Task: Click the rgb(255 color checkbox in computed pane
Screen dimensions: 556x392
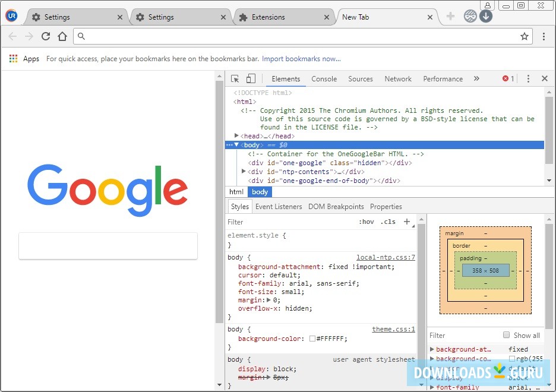Action: coord(513,358)
